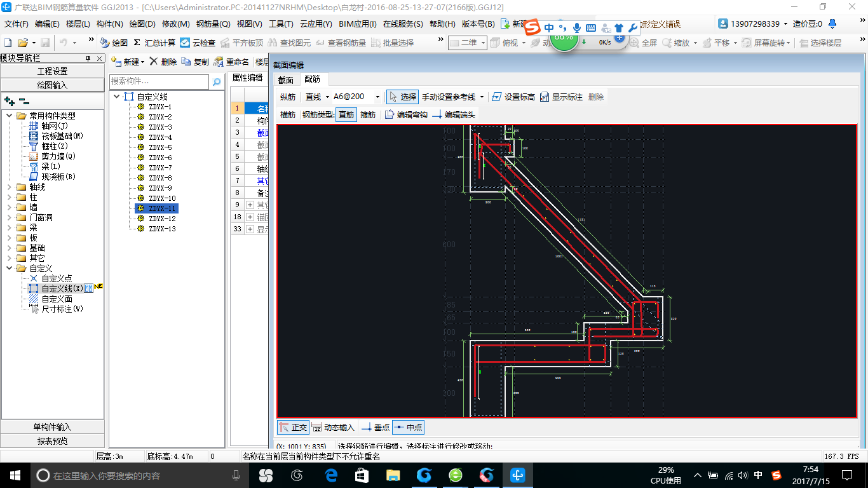
Task: Open the 钢筋量(Q) menu
Action: [213, 24]
